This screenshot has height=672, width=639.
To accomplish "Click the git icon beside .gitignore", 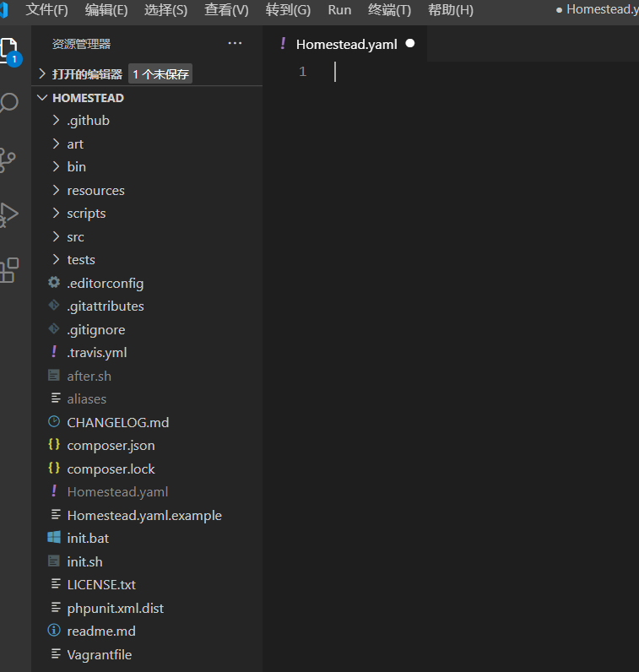I will point(54,329).
